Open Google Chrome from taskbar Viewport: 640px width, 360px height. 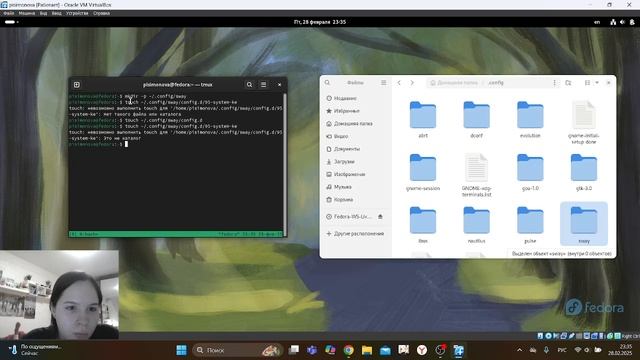(349, 350)
